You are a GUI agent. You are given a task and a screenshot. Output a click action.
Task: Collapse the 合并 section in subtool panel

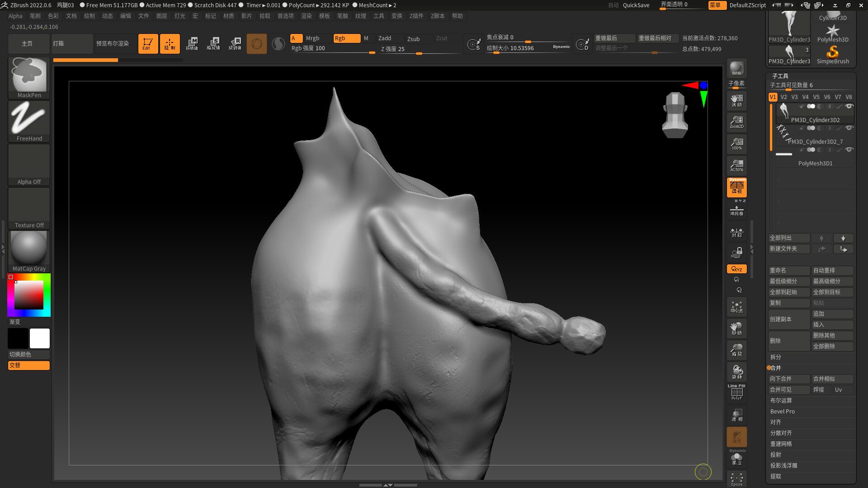776,368
